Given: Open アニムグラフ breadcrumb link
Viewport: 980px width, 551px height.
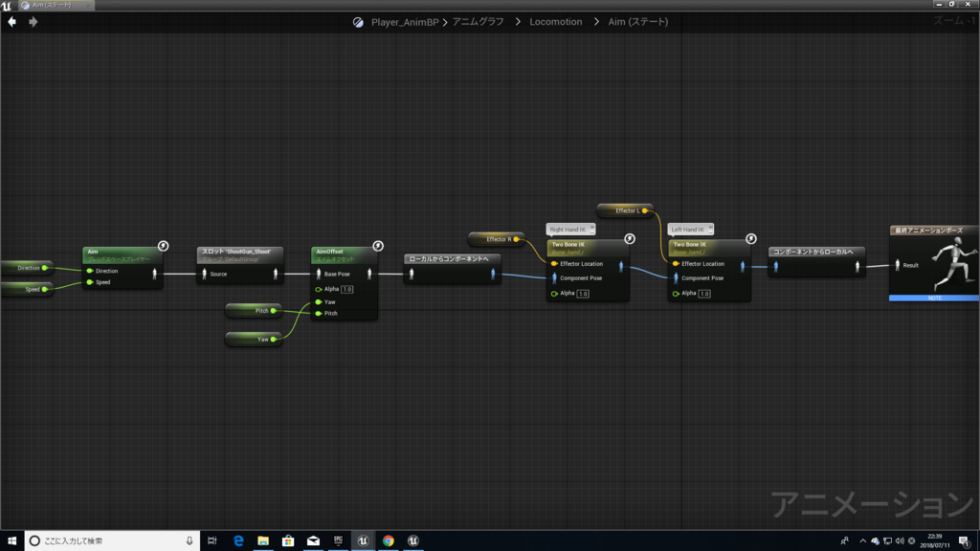Looking at the screenshot, I should 479,22.
